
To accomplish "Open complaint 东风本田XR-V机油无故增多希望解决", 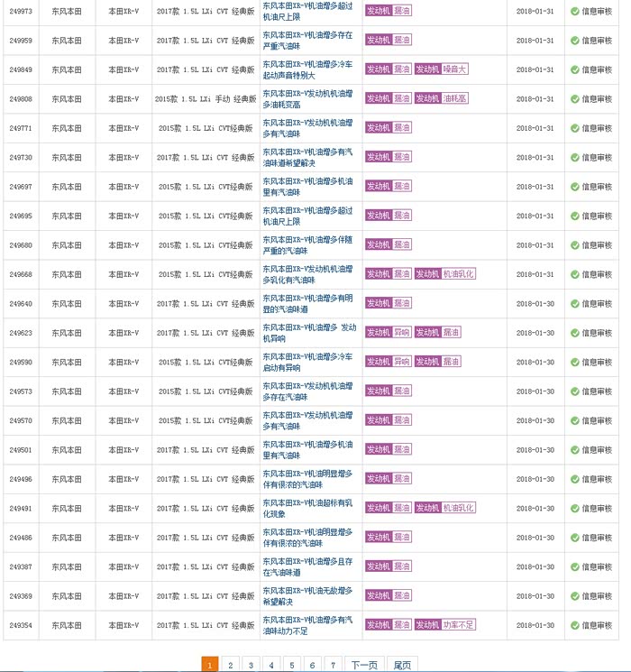I will [x=307, y=595].
